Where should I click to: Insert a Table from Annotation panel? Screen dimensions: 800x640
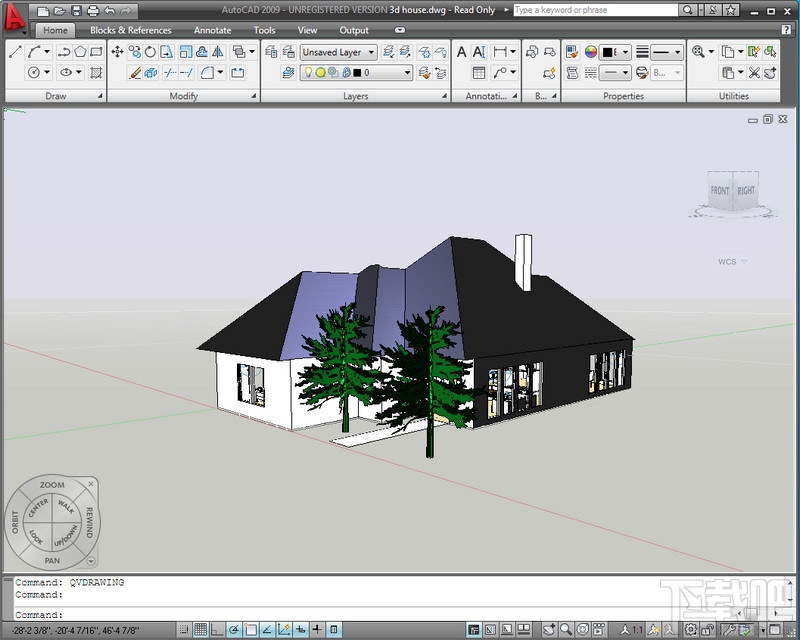coord(479,72)
